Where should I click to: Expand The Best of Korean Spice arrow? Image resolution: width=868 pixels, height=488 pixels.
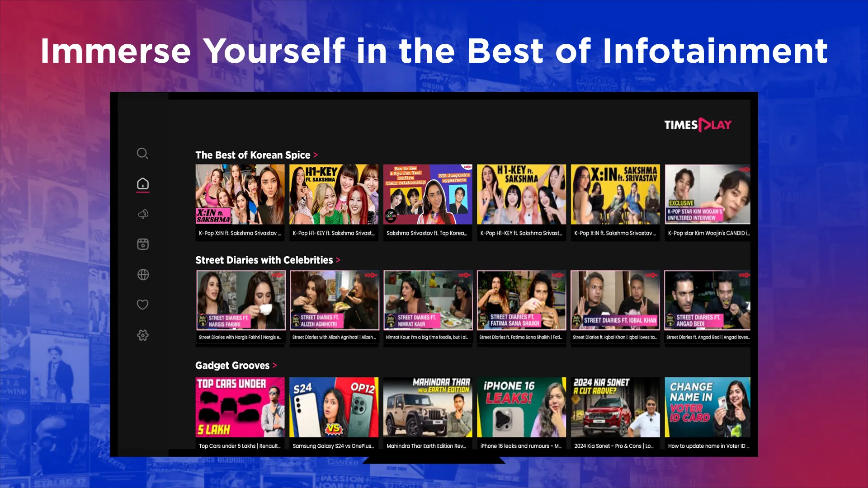point(316,155)
